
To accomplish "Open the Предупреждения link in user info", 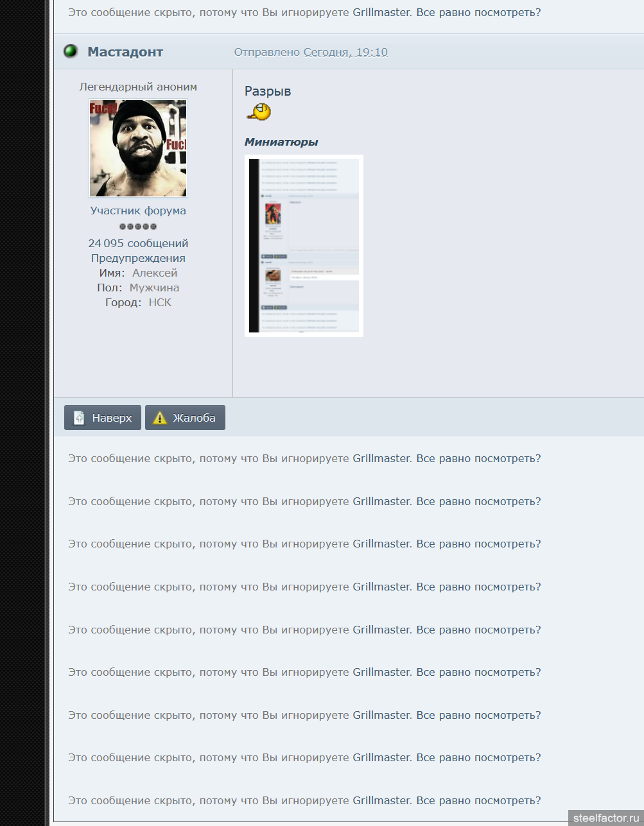I will [x=138, y=258].
